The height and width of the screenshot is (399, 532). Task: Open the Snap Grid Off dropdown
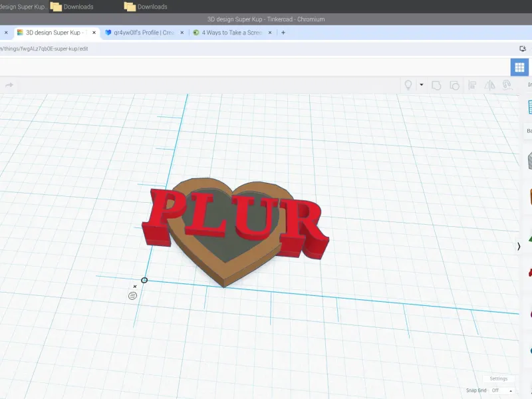[x=501, y=390]
